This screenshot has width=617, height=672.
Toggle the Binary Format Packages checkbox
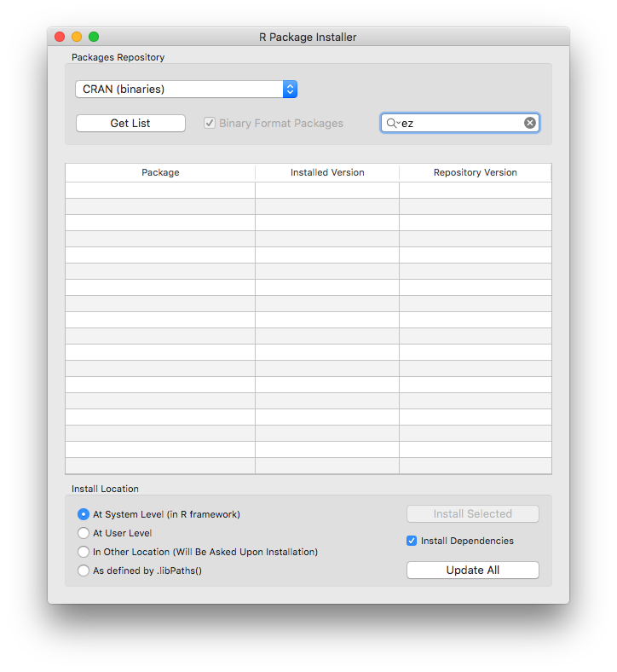[210, 123]
